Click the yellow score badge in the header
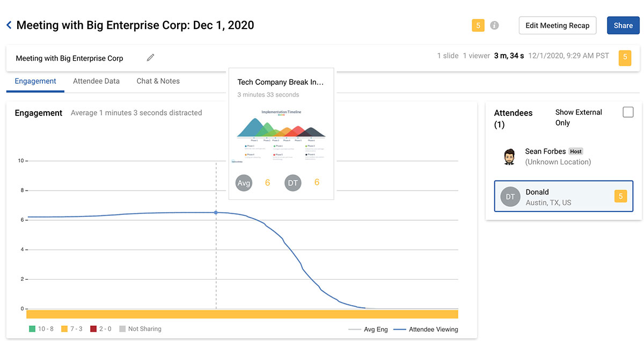 coord(478,25)
